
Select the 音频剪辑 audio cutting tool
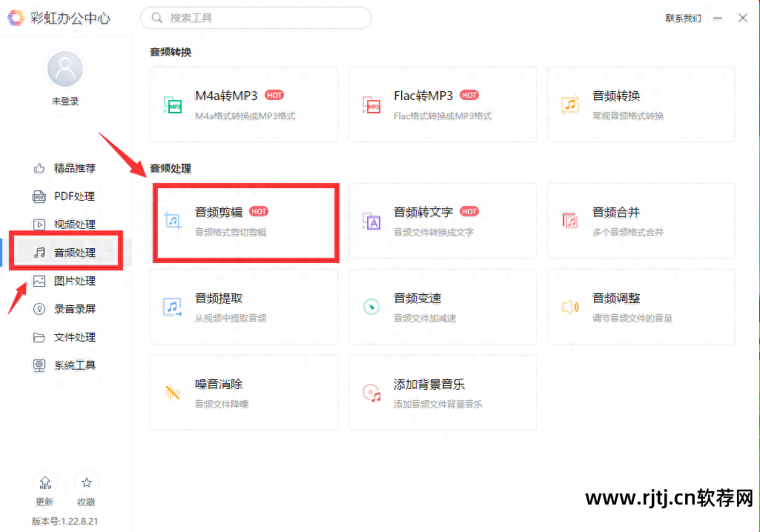(245, 221)
